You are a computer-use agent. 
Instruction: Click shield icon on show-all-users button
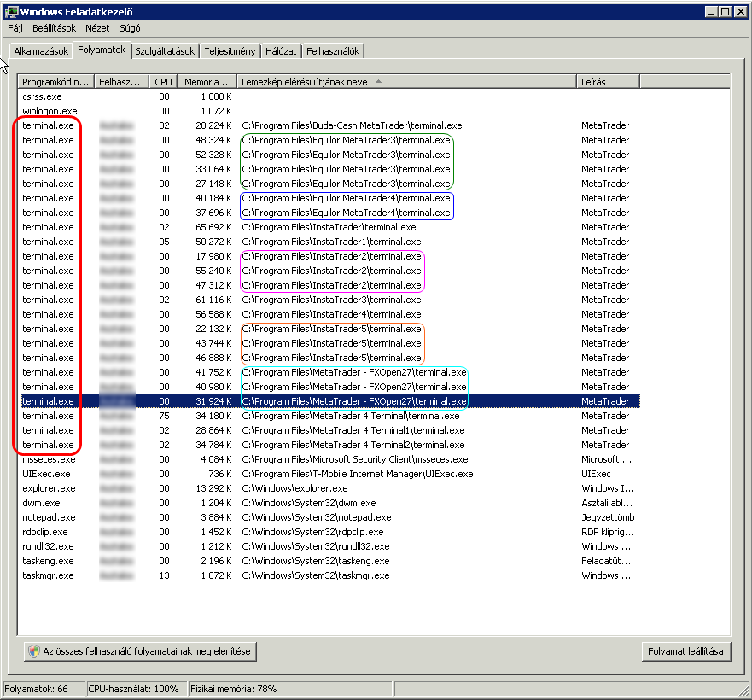click(33, 651)
